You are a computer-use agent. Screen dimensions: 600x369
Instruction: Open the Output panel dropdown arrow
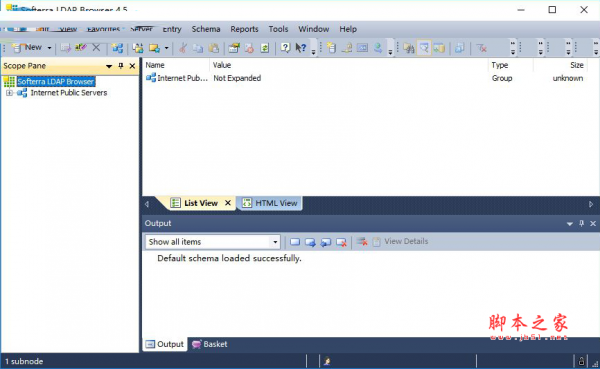tap(569, 224)
